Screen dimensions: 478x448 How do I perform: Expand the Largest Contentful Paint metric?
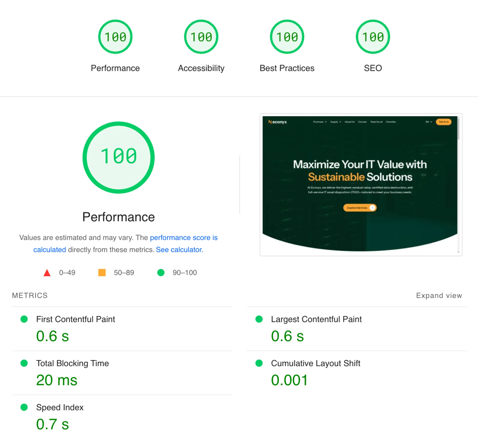click(x=316, y=319)
